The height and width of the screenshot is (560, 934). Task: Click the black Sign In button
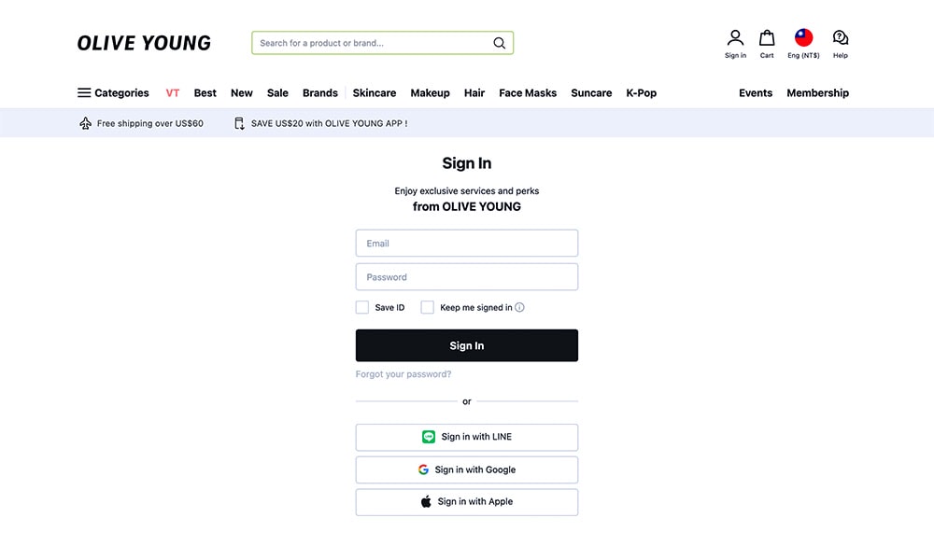(x=467, y=345)
